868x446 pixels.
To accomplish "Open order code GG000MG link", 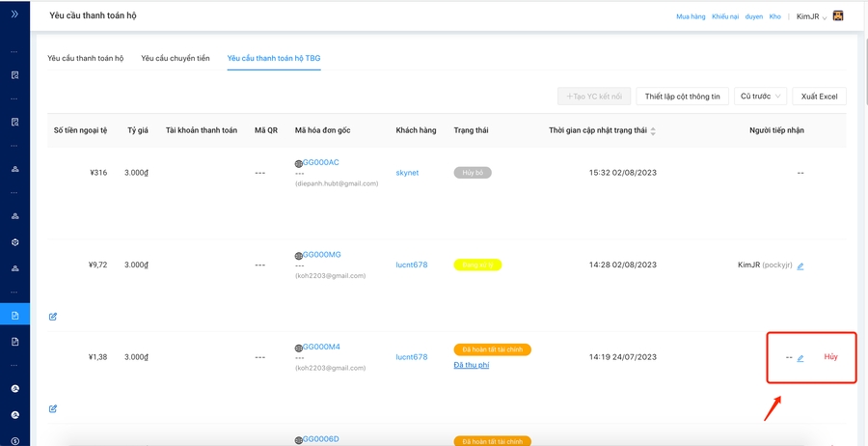I will point(321,255).
